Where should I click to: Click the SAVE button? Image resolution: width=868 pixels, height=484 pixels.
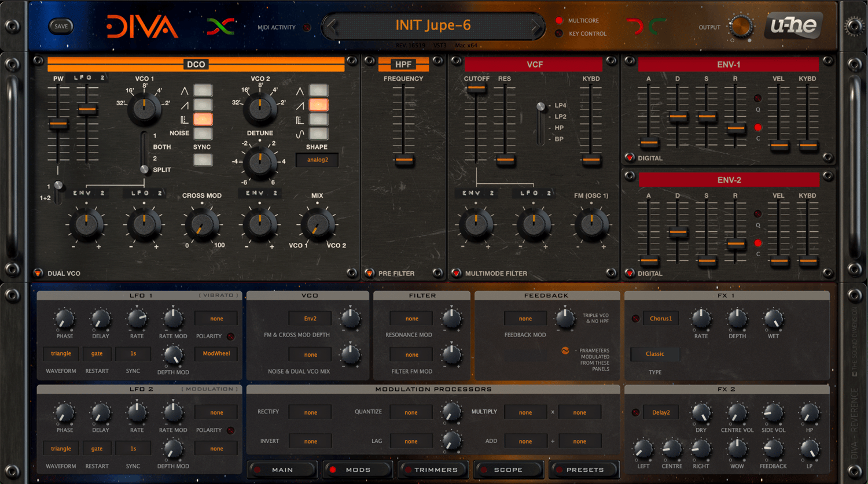coord(61,26)
